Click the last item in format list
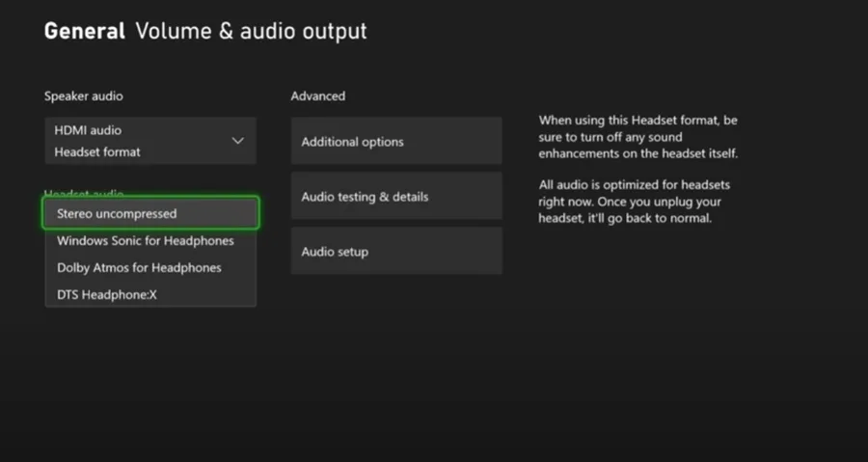868x462 pixels. pos(107,294)
